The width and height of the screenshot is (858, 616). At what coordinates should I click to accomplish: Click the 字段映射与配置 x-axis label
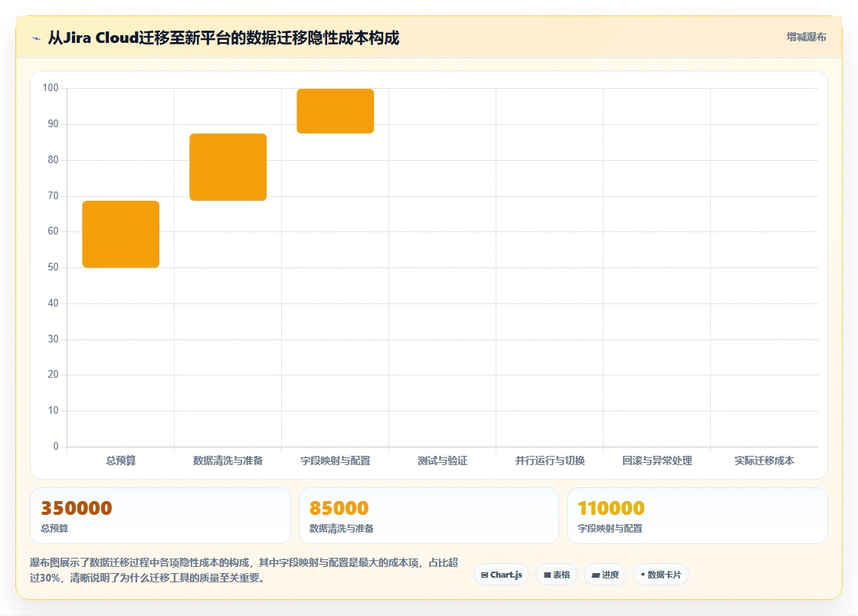pyautogui.click(x=336, y=460)
